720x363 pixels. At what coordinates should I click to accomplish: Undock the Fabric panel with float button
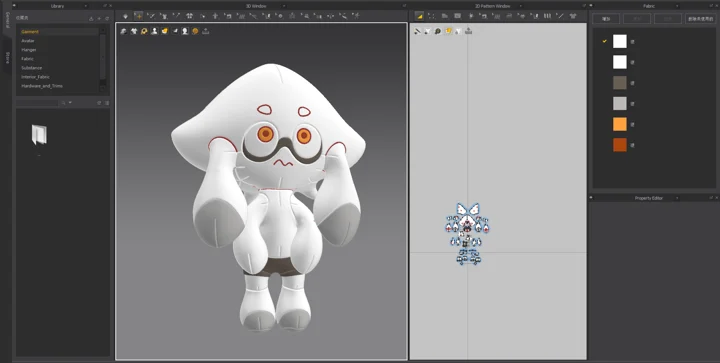pos(711,6)
